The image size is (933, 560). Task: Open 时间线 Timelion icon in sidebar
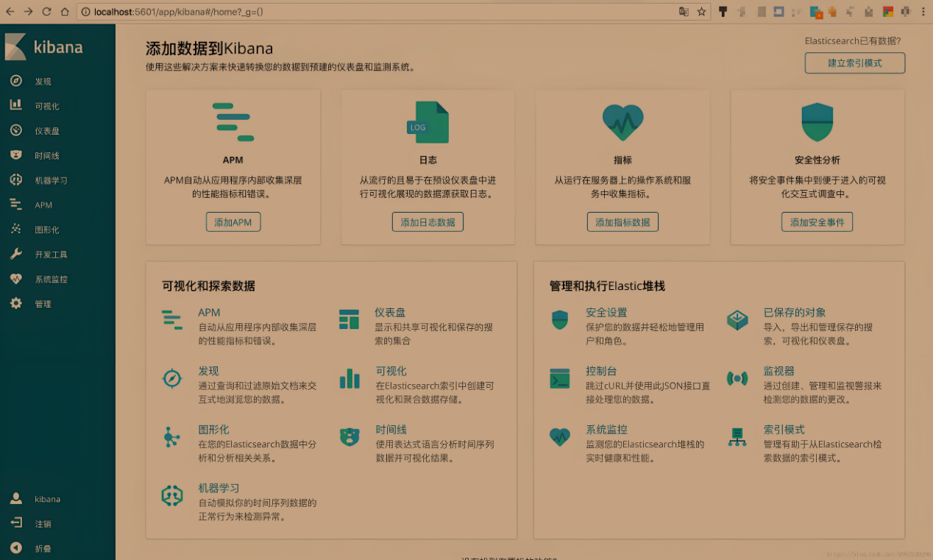click(x=15, y=155)
